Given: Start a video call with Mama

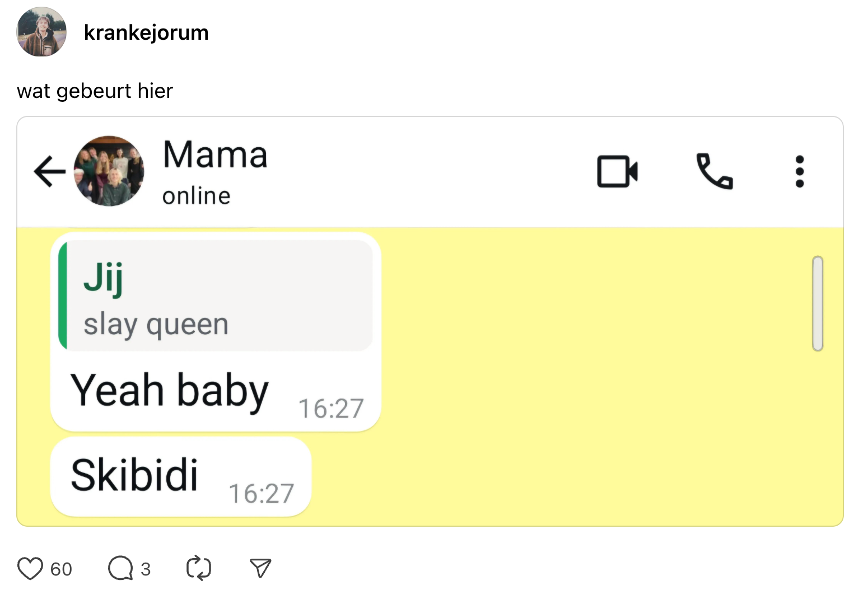Looking at the screenshot, I should 617,171.
